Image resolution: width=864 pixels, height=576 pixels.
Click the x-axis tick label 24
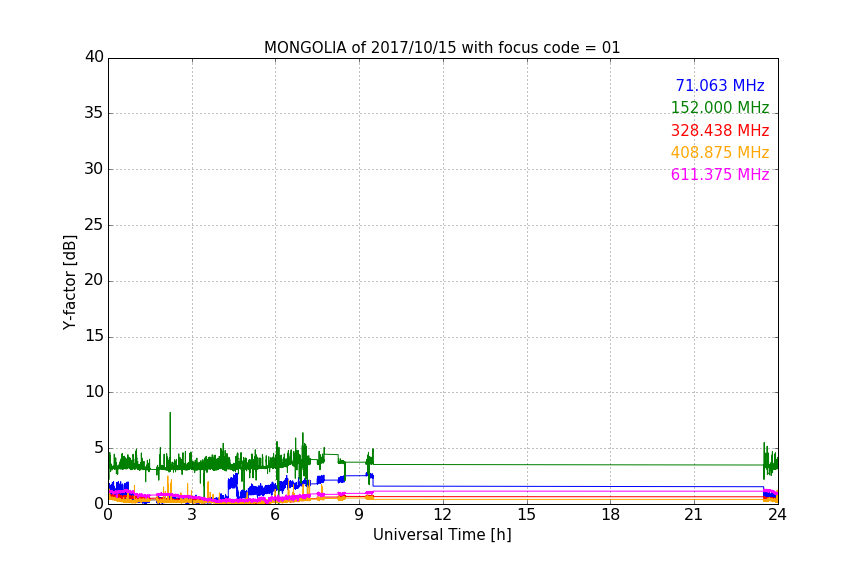tap(777, 515)
